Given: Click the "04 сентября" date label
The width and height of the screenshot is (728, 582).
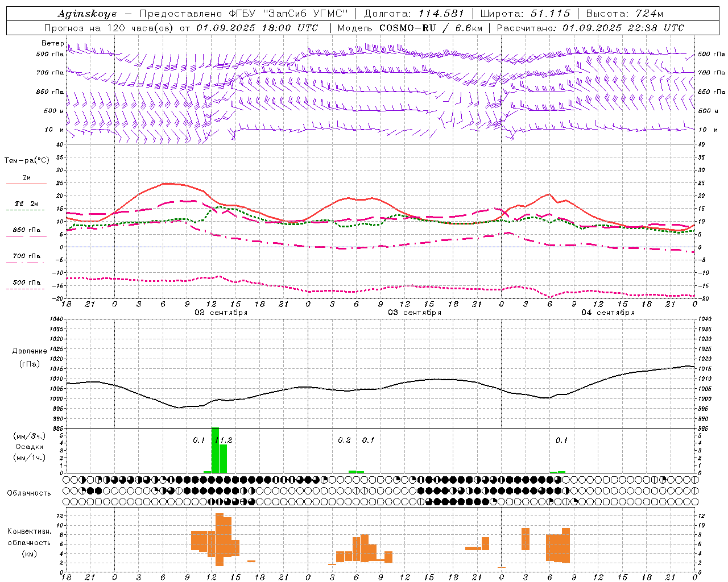Looking at the screenshot, I should 608,313.
